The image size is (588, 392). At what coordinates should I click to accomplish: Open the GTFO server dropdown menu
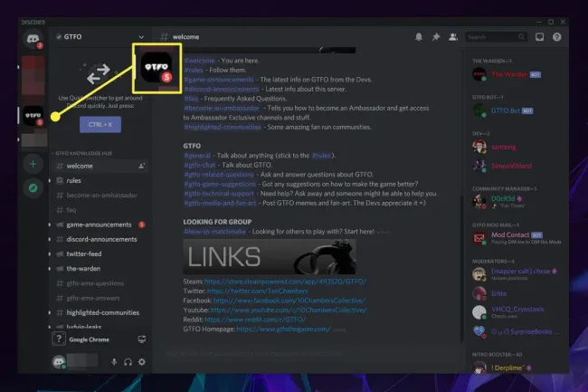141,37
